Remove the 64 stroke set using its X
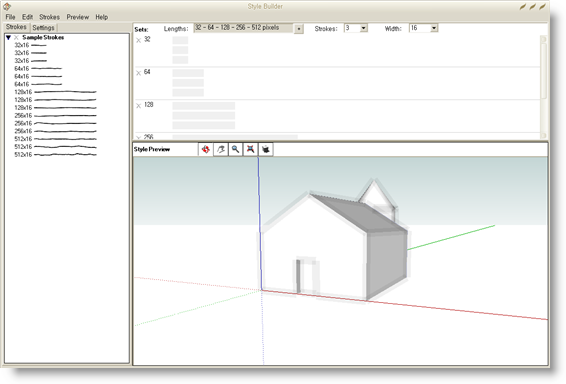566x384 pixels. (139, 73)
